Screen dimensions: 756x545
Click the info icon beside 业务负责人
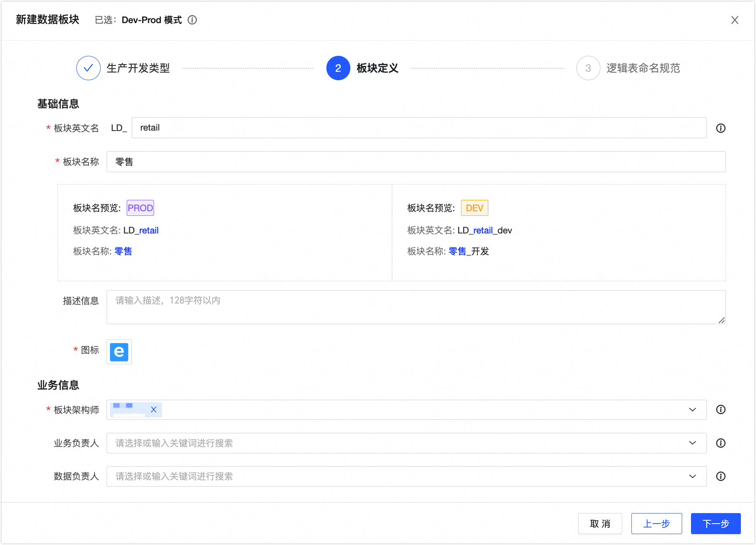click(721, 443)
